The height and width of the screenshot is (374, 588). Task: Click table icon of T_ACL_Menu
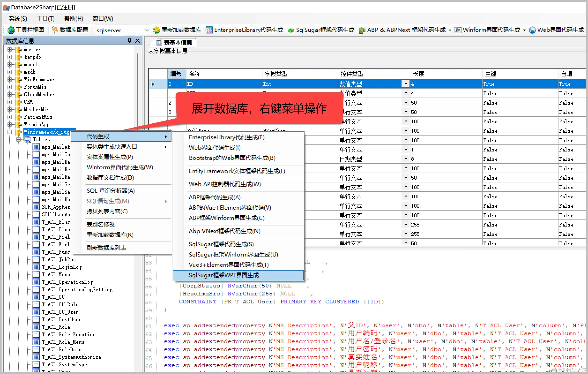pos(36,275)
